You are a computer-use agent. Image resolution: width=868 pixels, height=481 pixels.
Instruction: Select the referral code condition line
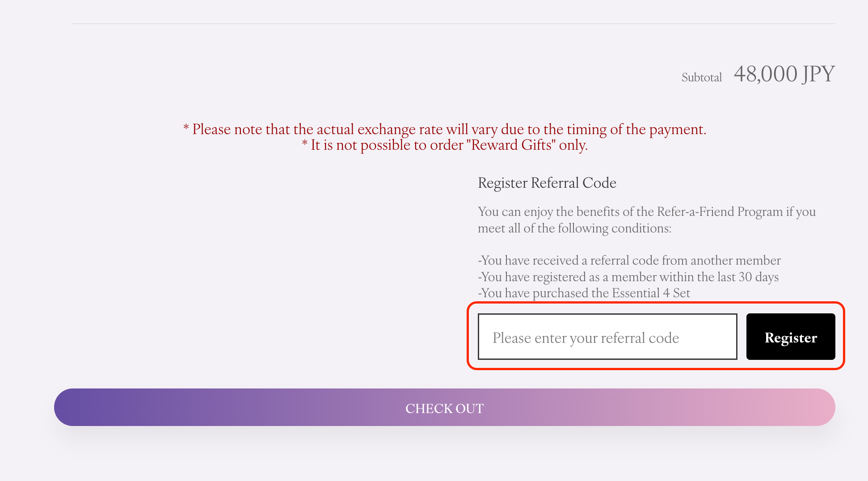pos(629,261)
